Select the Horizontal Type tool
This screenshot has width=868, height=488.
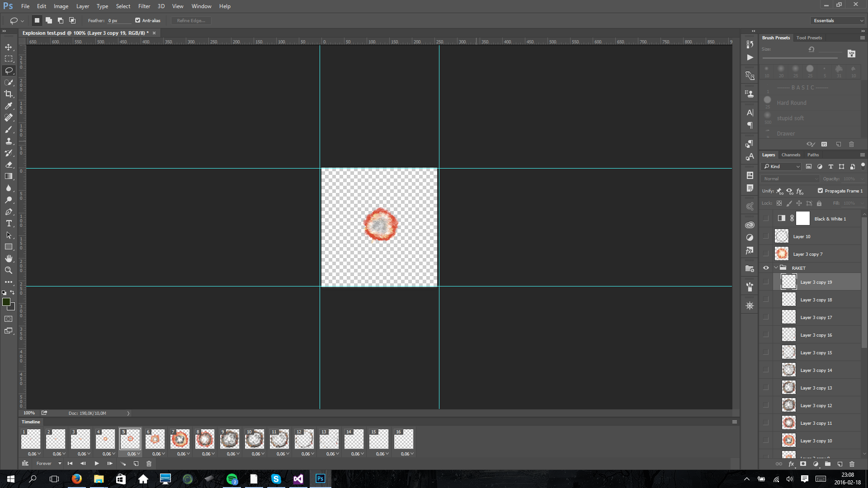pyautogui.click(x=9, y=223)
